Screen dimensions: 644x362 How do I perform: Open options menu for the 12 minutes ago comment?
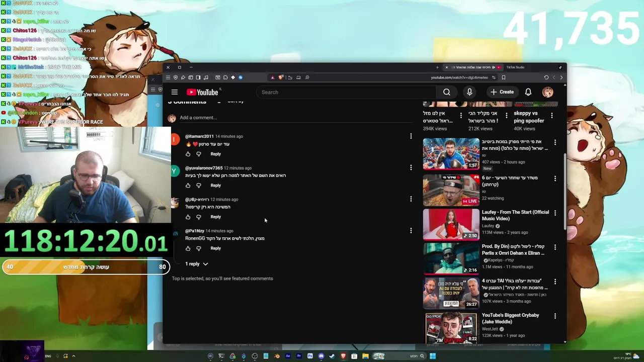point(411,200)
